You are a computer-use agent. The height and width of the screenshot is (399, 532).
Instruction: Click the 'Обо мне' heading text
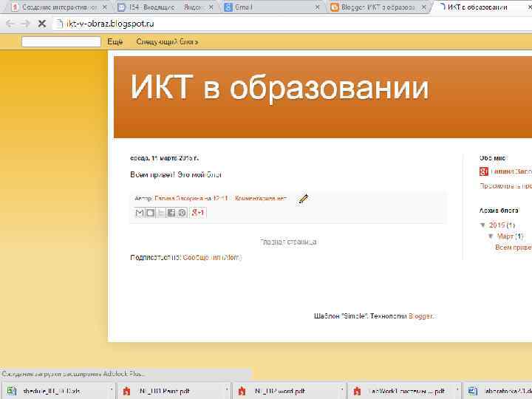492,158
